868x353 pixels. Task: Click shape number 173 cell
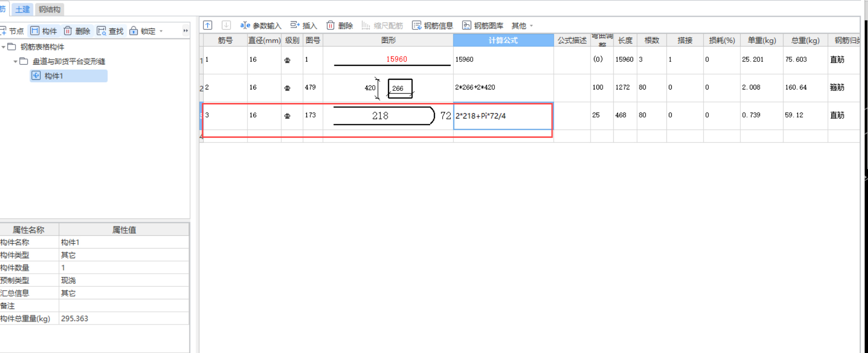(x=313, y=115)
